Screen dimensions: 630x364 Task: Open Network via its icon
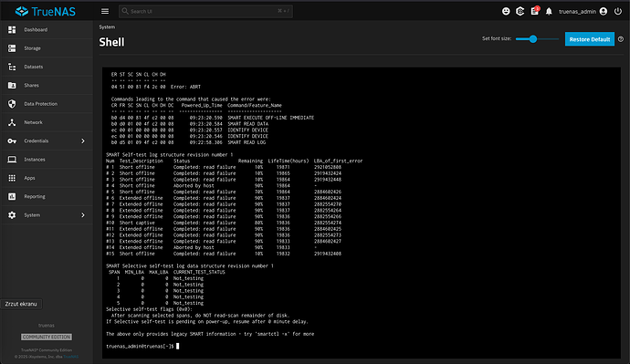12,122
